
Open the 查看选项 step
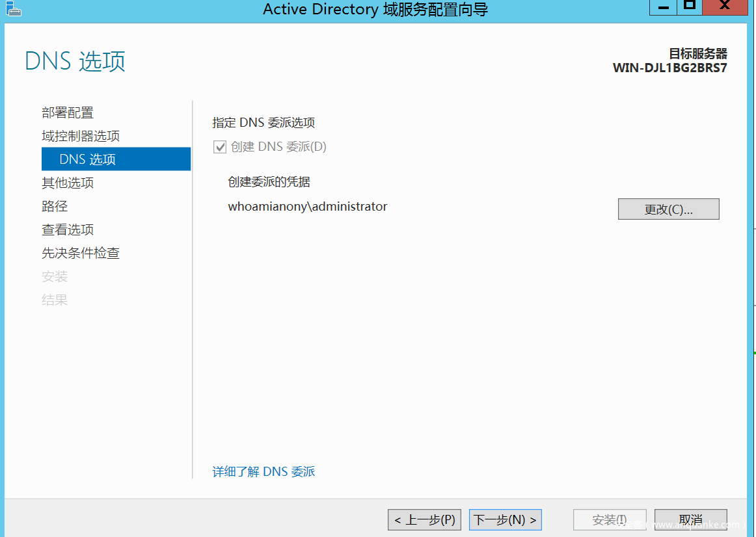(68, 229)
